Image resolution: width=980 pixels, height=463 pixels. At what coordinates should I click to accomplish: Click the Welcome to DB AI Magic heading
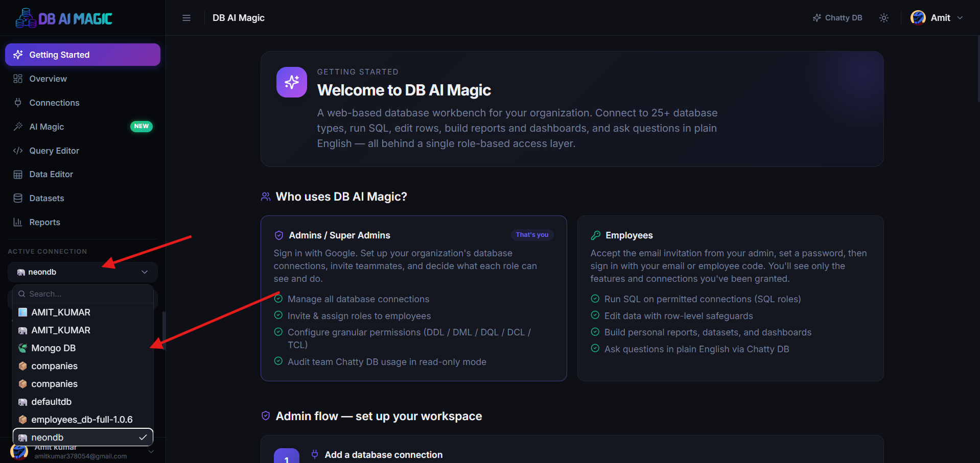(x=404, y=90)
